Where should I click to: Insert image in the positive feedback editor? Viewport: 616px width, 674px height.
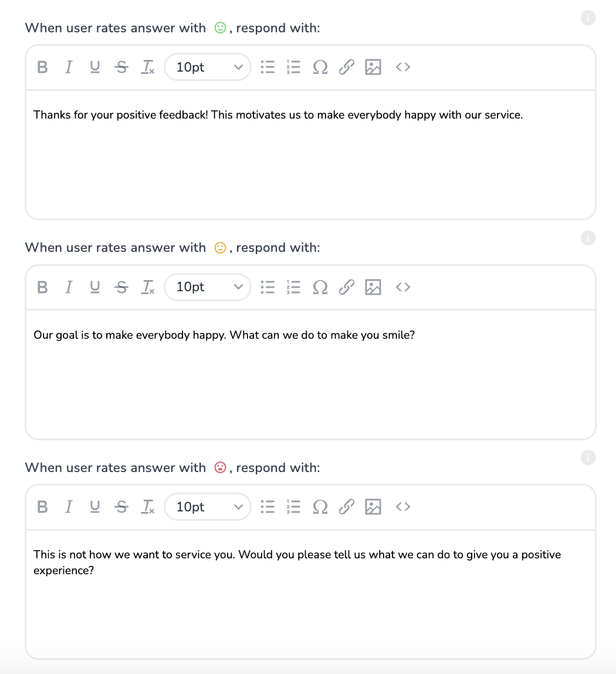(x=373, y=68)
